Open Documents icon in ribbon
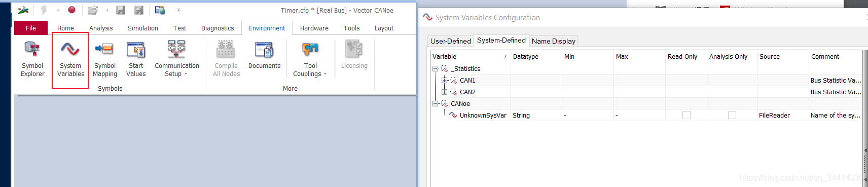 264,55
